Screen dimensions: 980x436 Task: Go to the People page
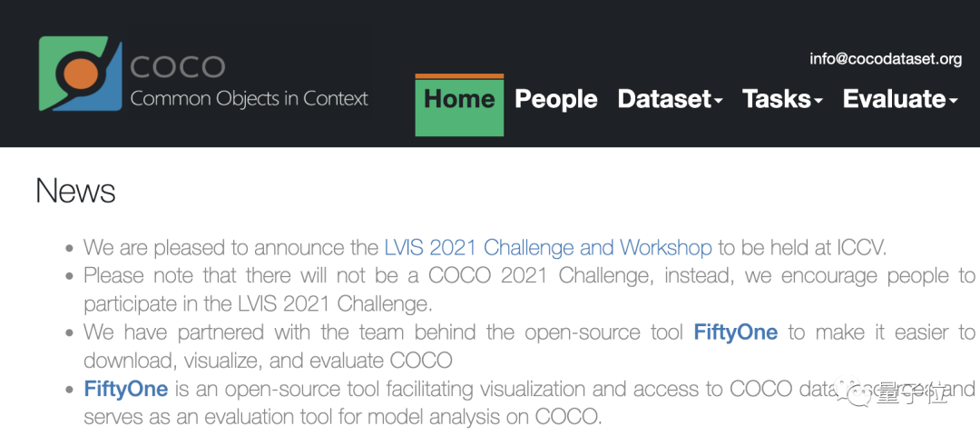tap(556, 99)
